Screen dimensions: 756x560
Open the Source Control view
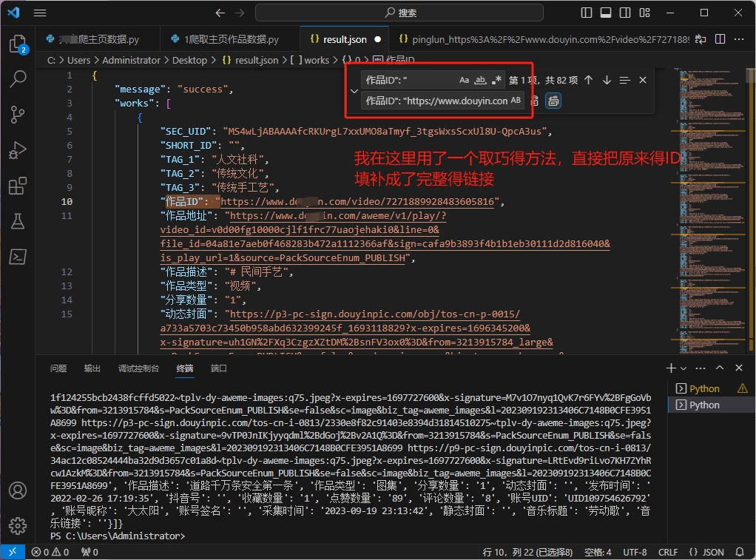(18, 114)
